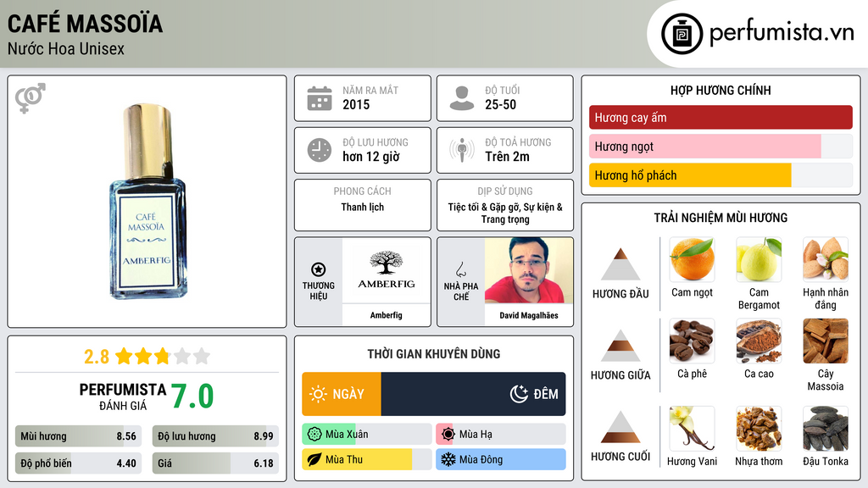Screen dimensions: 868x488
Task: Click the sun icon for Mùa Hạ
Action: [448, 435]
